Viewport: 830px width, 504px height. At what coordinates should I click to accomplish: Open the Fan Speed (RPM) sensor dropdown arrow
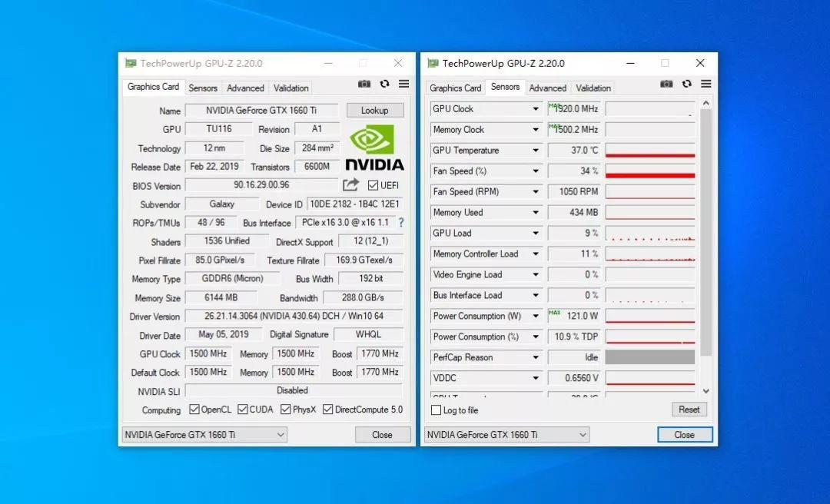pos(536,191)
